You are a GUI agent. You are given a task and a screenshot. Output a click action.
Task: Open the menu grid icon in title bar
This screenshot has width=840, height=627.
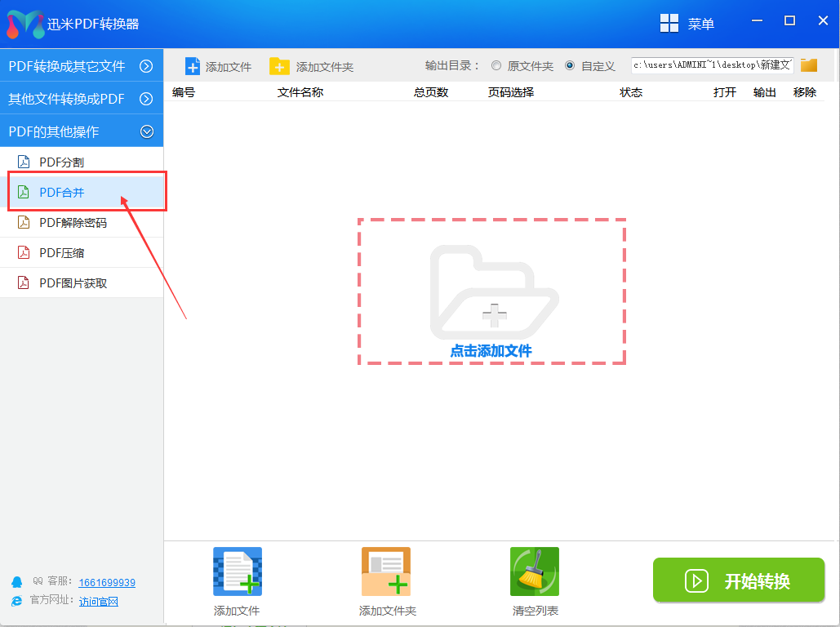(x=669, y=24)
